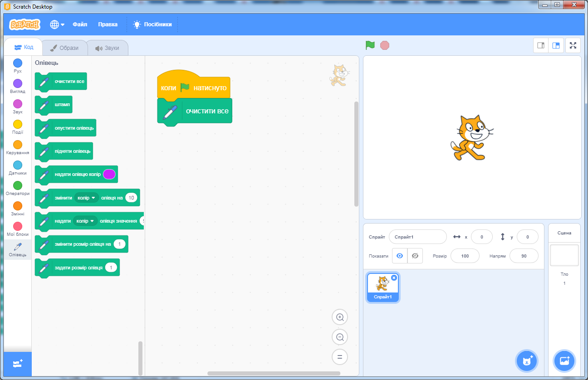This screenshot has width=588, height=380.
Task: Switch to the Звуки tab
Action: click(107, 48)
